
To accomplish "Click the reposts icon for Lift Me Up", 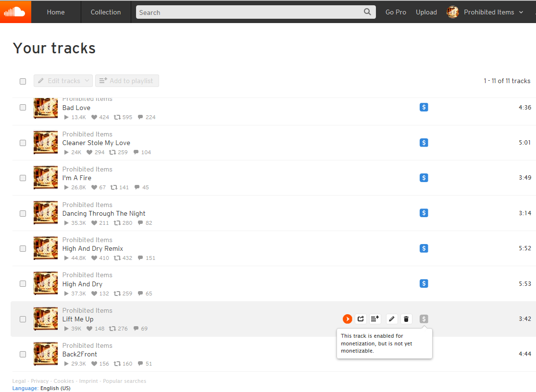I will [x=112, y=329].
